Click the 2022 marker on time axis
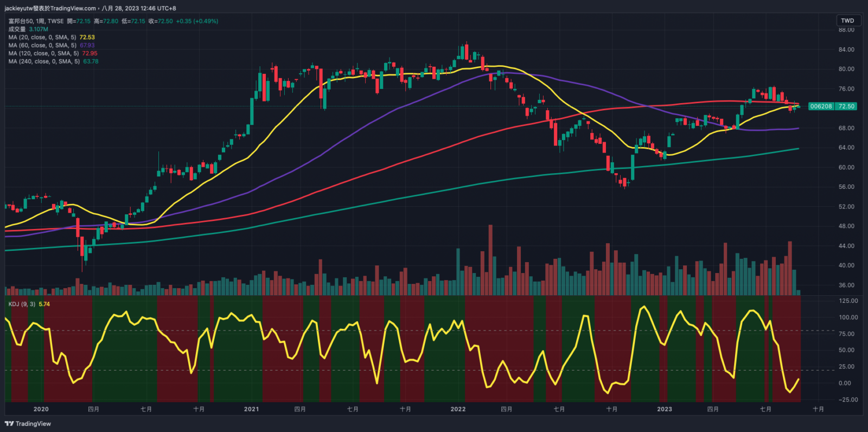 [x=458, y=409]
